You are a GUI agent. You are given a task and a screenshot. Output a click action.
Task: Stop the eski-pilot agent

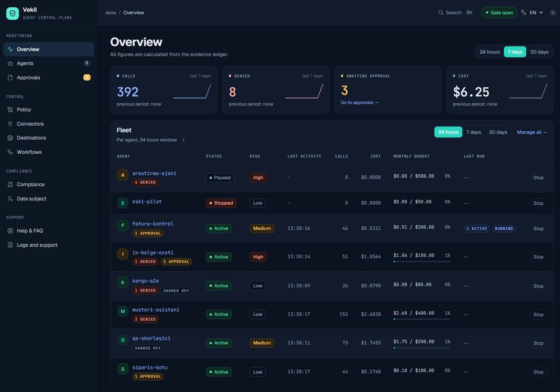(538, 203)
